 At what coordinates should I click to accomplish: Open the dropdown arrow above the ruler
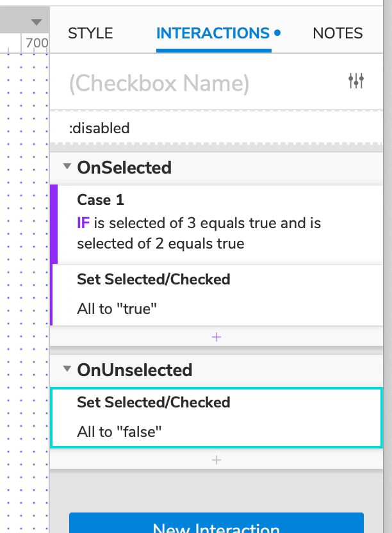click(37, 22)
